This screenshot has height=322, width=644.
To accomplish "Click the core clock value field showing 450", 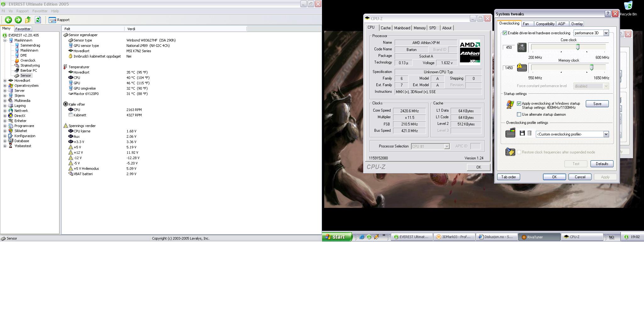I will [x=509, y=47].
